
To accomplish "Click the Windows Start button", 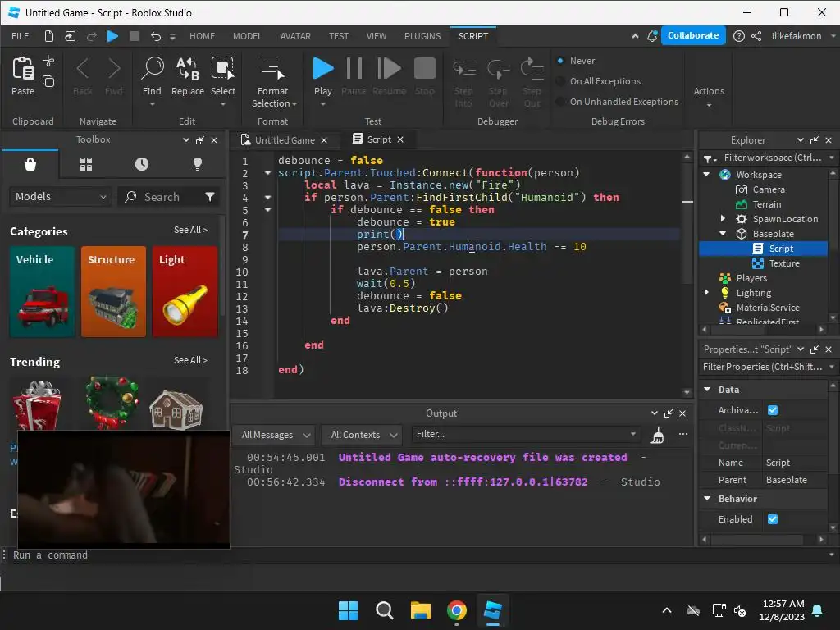I will click(348, 610).
